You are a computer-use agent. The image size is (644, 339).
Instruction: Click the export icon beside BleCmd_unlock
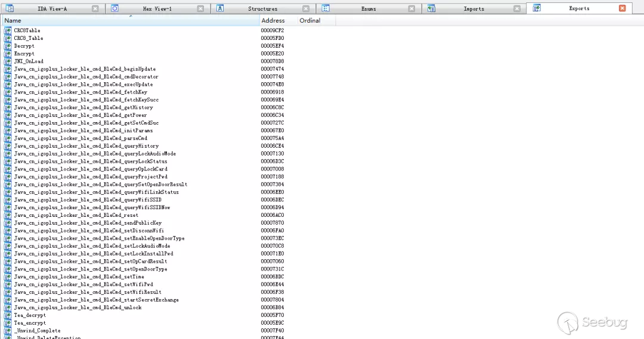7,307
